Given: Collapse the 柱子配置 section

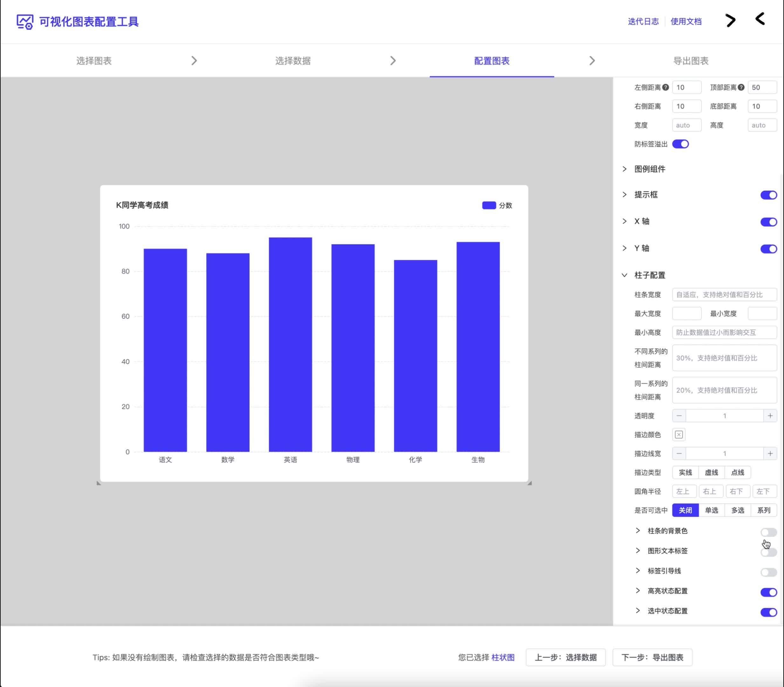Looking at the screenshot, I should (x=625, y=275).
